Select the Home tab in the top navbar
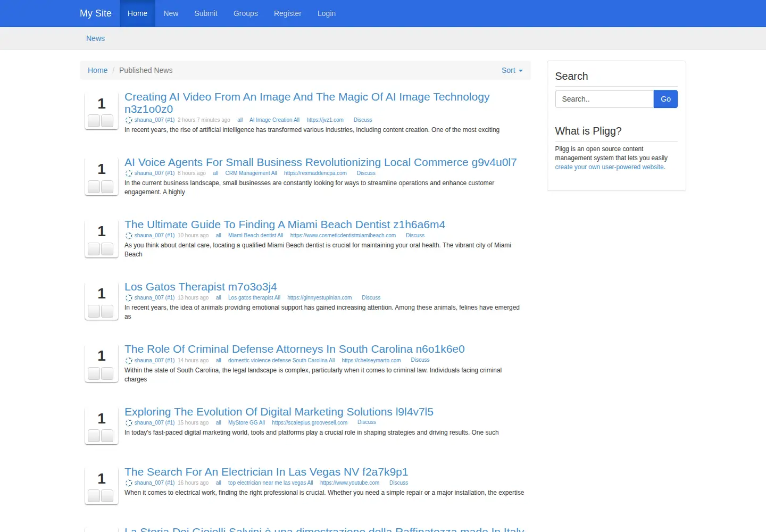The width and height of the screenshot is (766, 532). [x=137, y=13]
